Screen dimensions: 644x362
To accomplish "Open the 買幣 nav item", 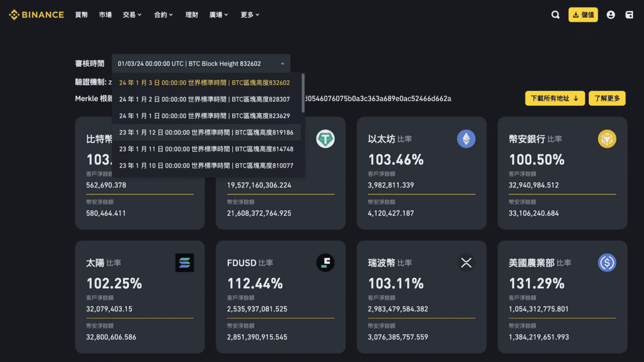I will pos(81,15).
